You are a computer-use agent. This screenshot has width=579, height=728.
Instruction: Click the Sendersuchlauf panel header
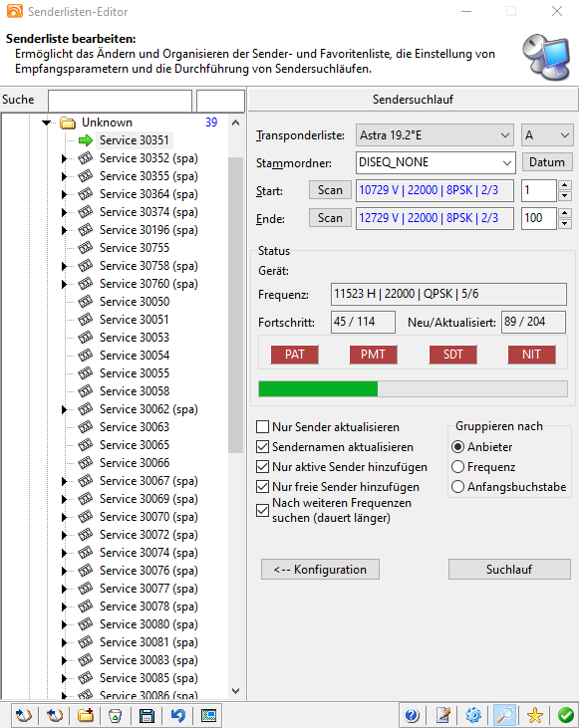click(x=414, y=100)
